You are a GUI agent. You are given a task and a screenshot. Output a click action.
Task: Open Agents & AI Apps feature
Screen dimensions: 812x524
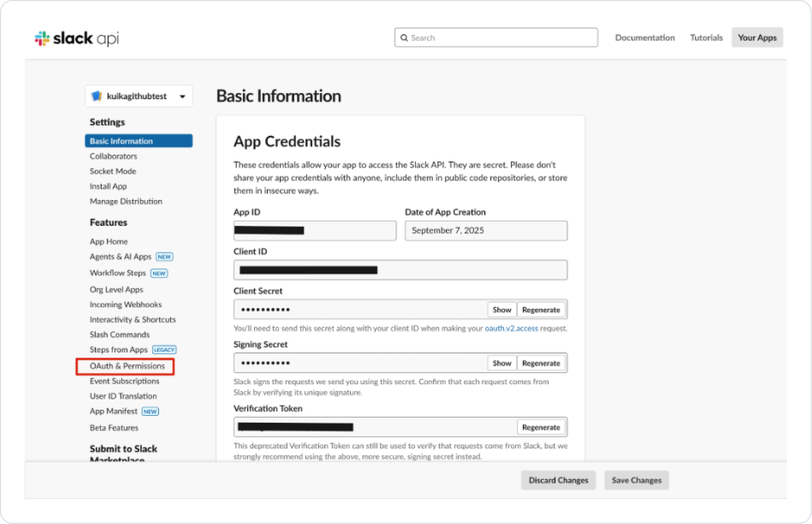pyautogui.click(x=120, y=257)
